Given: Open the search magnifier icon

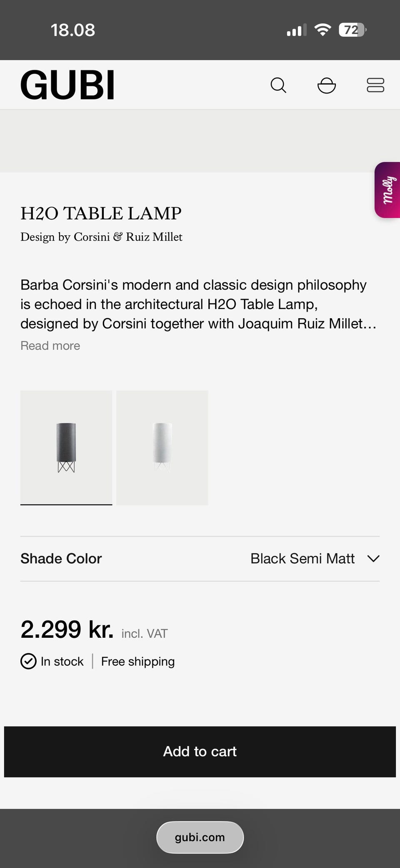Looking at the screenshot, I should 278,85.
